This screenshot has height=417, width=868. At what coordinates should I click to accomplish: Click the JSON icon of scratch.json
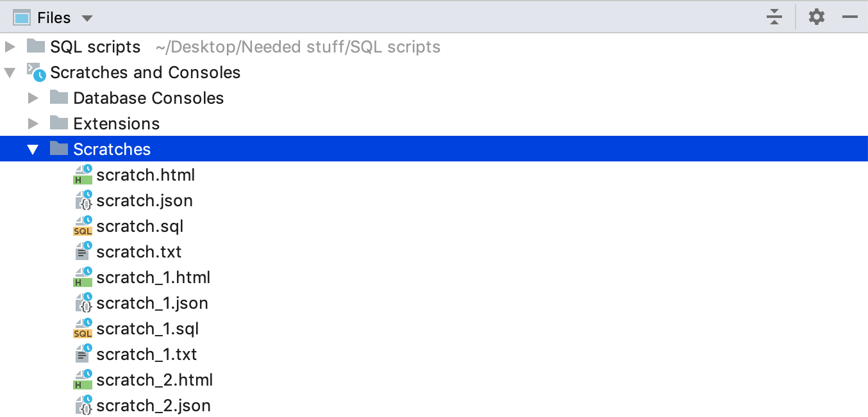(83, 200)
